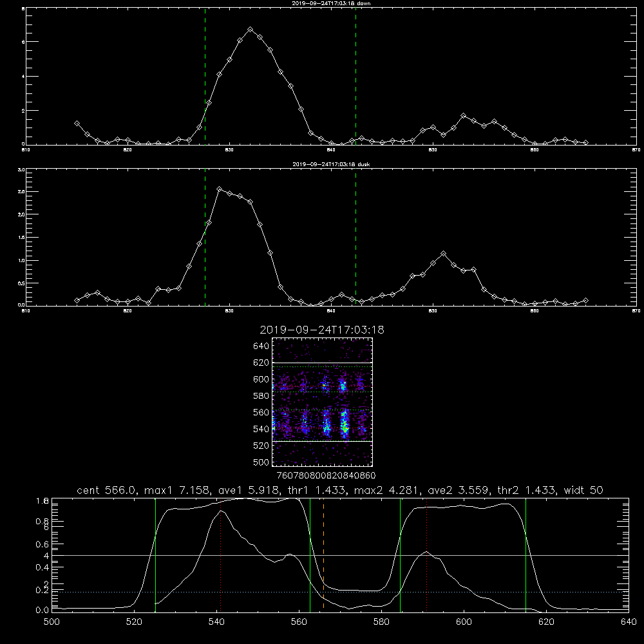Select the secondary peak diamond in the dusk plot
The width and height of the screenshot is (644, 644).
[x=443, y=253]
